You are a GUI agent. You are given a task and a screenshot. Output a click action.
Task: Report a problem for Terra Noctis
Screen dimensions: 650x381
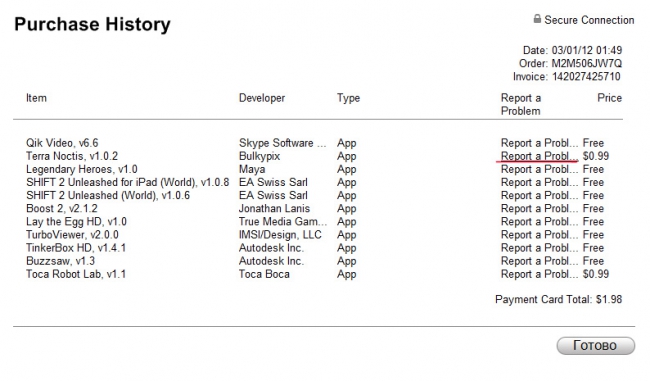(x=539, y=156)
